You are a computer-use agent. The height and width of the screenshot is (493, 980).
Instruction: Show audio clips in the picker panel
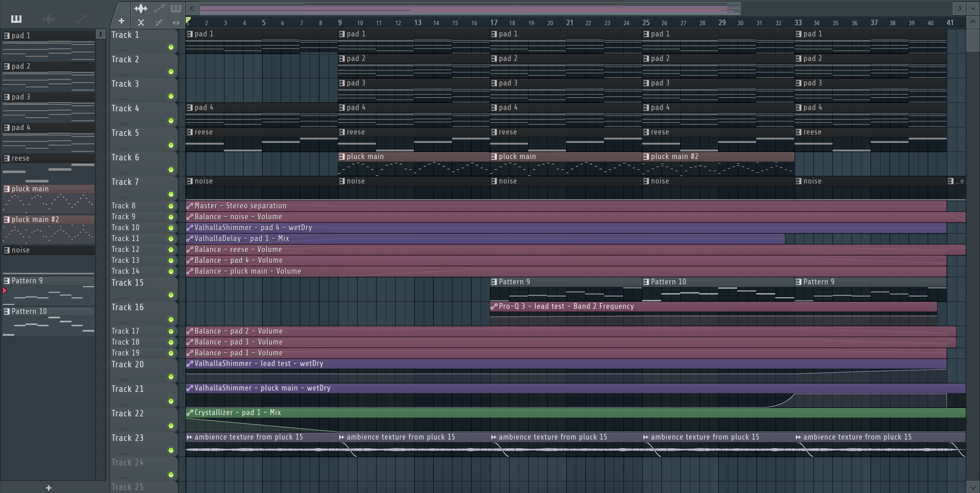(49, 19)
